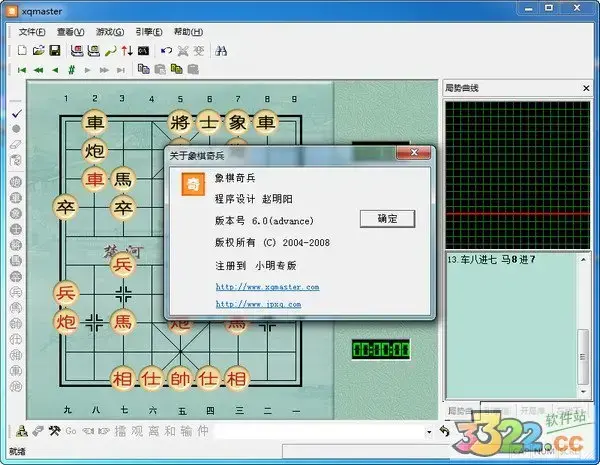This screenshot has height=465, width=600.
Task: Click the New file icon
Action: pyautogui.click(x=22, y=51)
